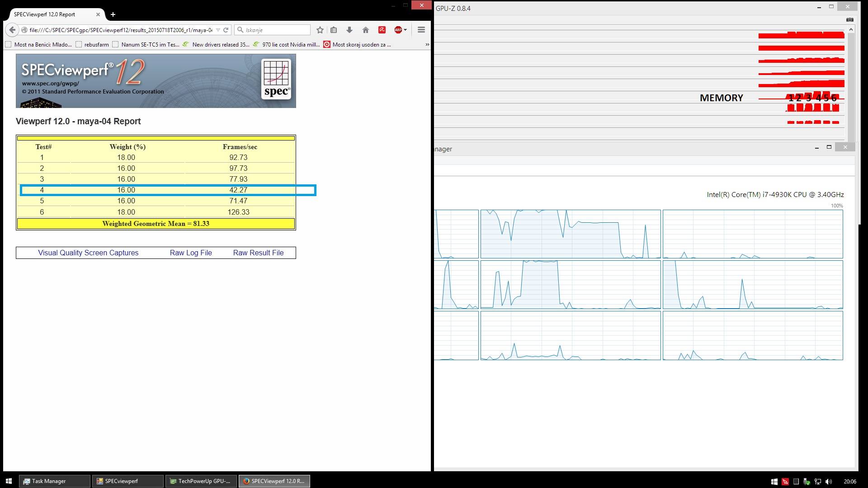Open the Adblock Plus ABP icon
Screen dimensions: 868x488
point(398,30)
